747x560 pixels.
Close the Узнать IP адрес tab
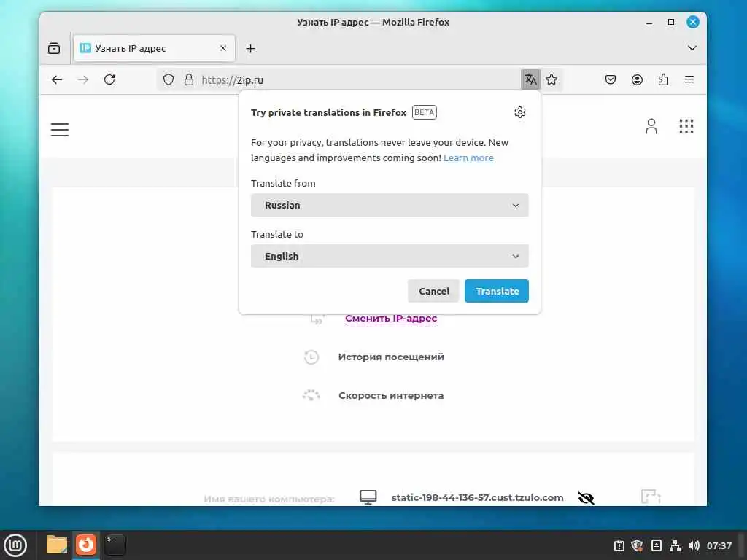click(x=223, y=48)
